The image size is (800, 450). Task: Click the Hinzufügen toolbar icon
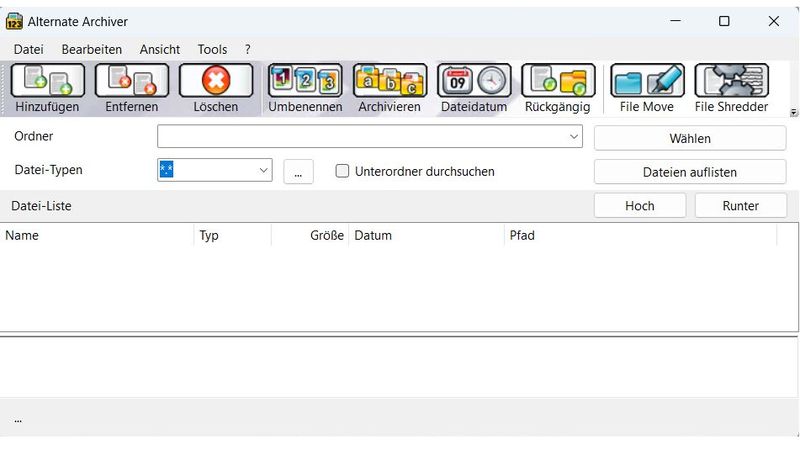47,81
